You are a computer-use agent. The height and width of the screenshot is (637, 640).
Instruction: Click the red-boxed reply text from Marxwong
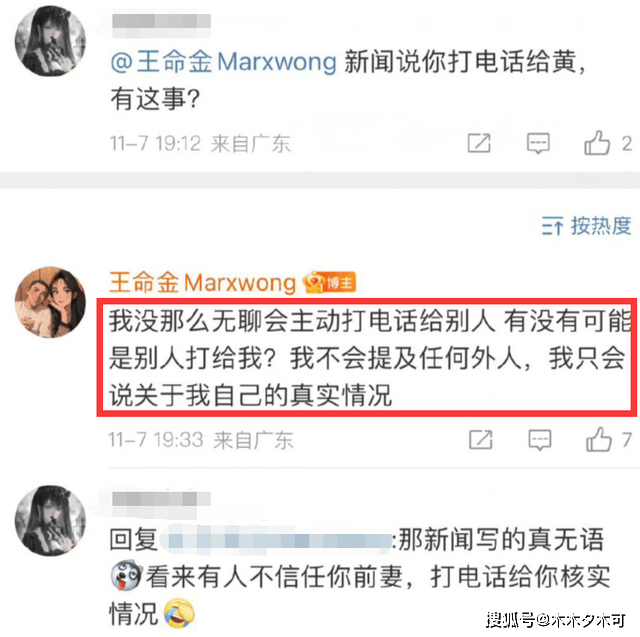(x=367, y=358)
